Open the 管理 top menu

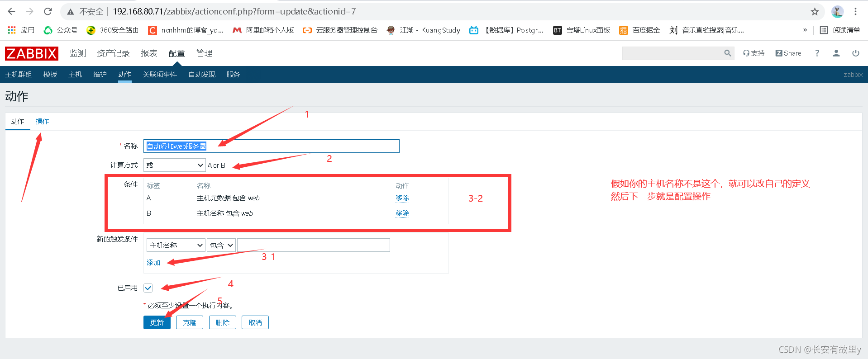204,53
